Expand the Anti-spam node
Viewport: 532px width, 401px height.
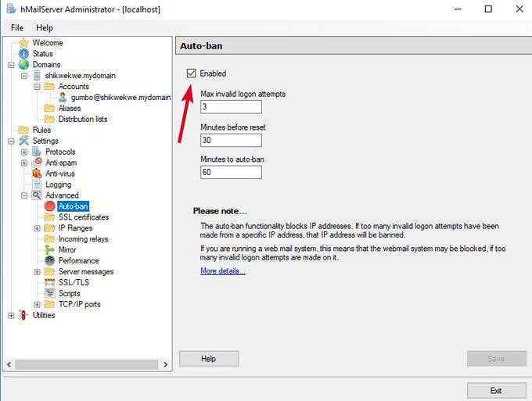(x=24, y=163)
